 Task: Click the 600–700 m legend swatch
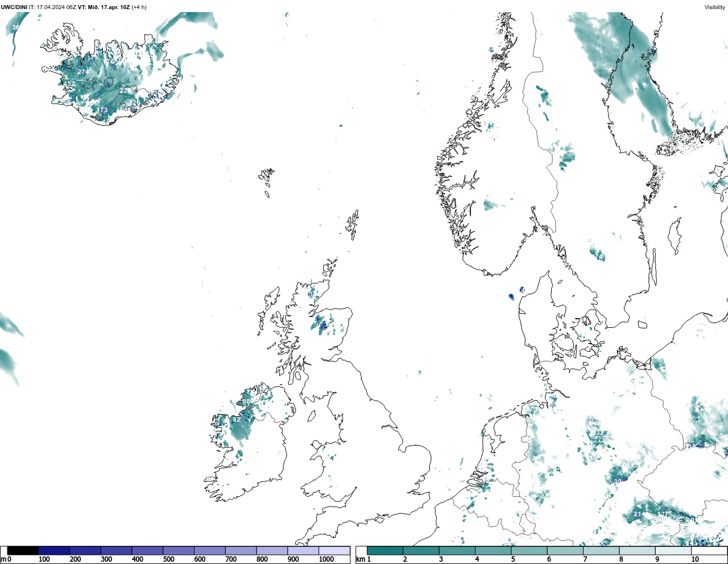point(209,550)
